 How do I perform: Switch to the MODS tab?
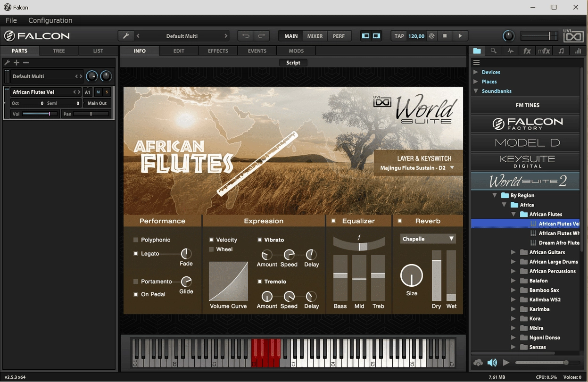click(296, 51)
